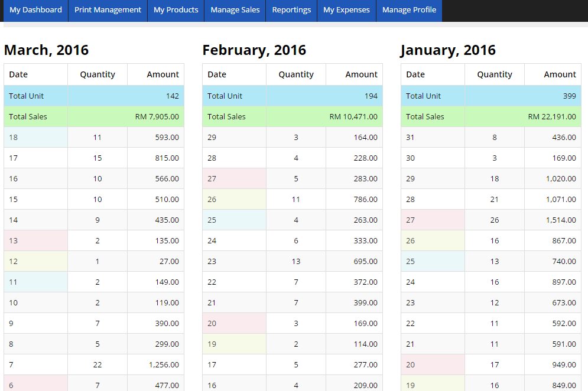This screenshot has width=588, height=391.
Task: Click the RM 22,191.00 total sales value
Action: 552,116
